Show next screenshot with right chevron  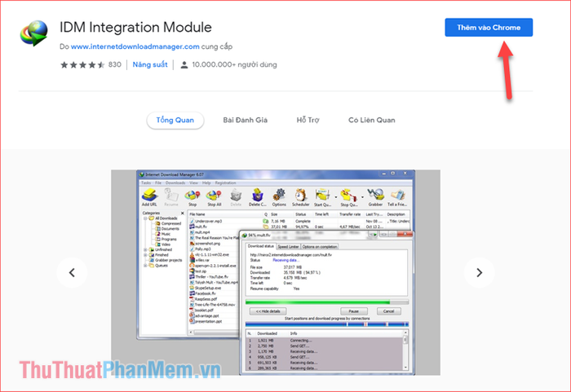coord(480,273)
